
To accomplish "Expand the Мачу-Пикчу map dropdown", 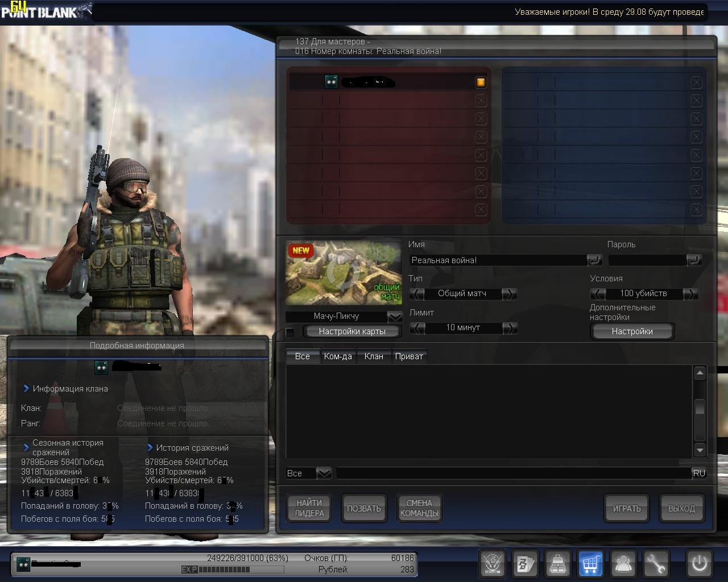I will (x=395, y=317).
